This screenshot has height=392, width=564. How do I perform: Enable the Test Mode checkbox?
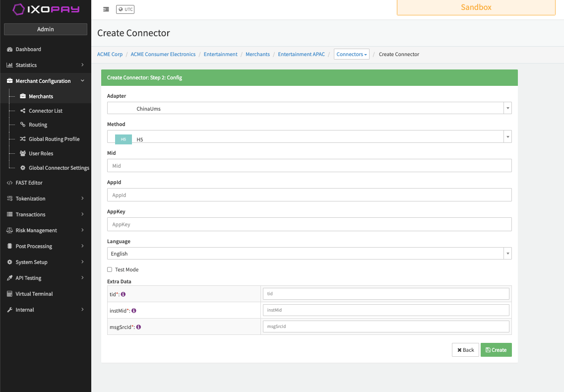[110, 269]
